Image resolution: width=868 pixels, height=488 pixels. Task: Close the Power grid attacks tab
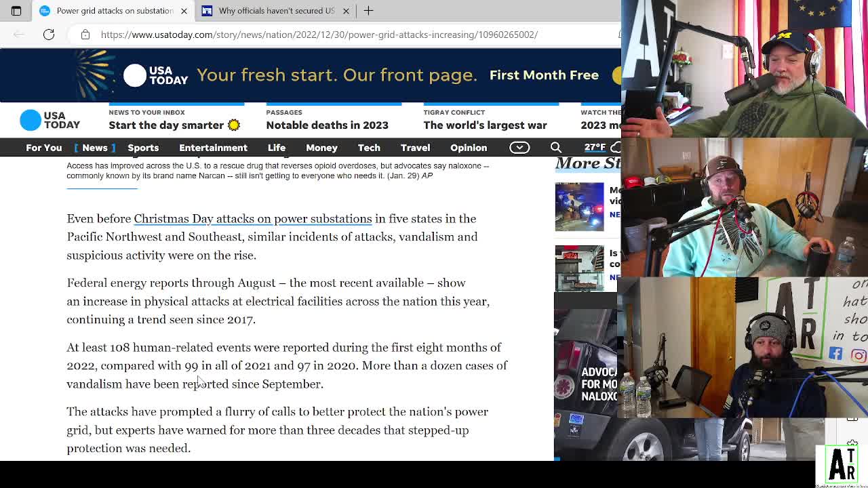pos(184,11)
